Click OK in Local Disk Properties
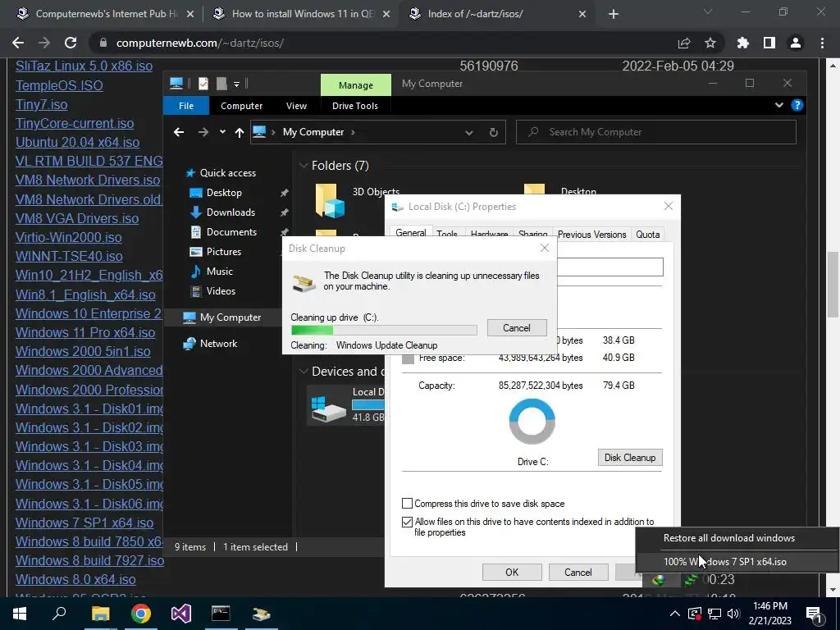This screenshot has height=630, width=840. click(x=512, y=572)
